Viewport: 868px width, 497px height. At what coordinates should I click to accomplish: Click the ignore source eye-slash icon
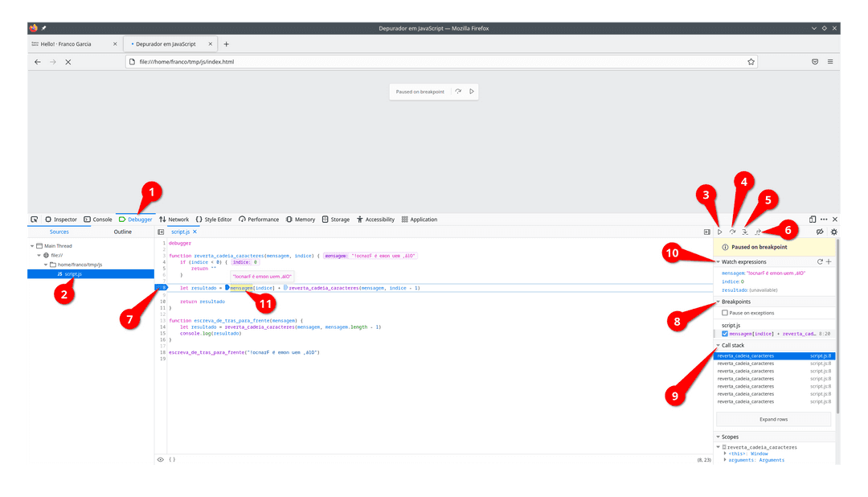coord(820,232)
